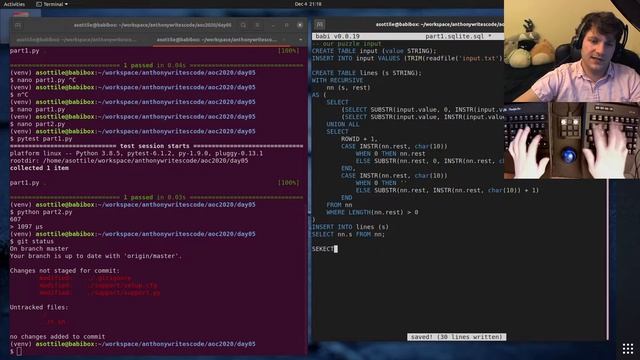Open search in left terminal header bar
640x360 pixels.
pyautogui.click(x=243, y=25)
